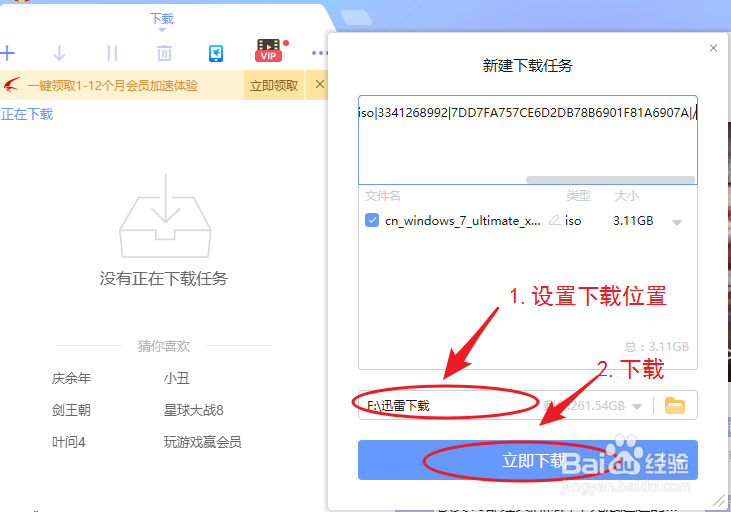Click the plus icon to add a task
This screenshot has width=731, height=512.
click(x=7, y=53)
